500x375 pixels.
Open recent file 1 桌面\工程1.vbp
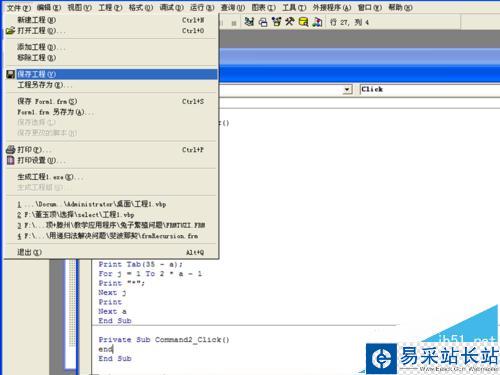[111, 204]
